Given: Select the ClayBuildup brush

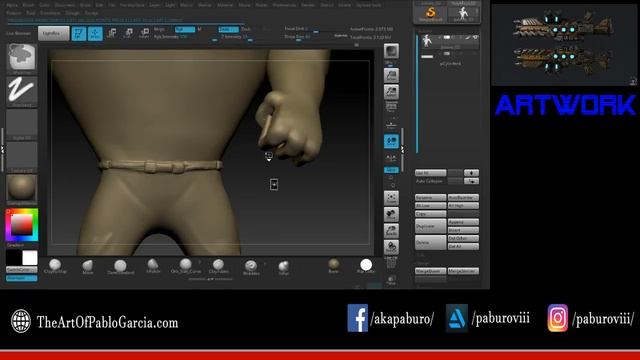Looking at the screenshot, I should click(x=55, y=266).
